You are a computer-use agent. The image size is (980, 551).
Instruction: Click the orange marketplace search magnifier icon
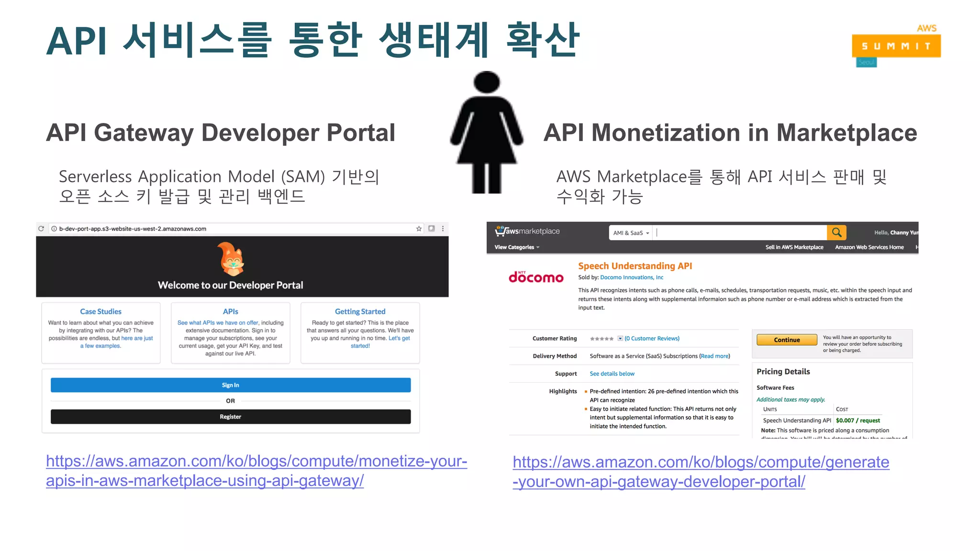836,232
